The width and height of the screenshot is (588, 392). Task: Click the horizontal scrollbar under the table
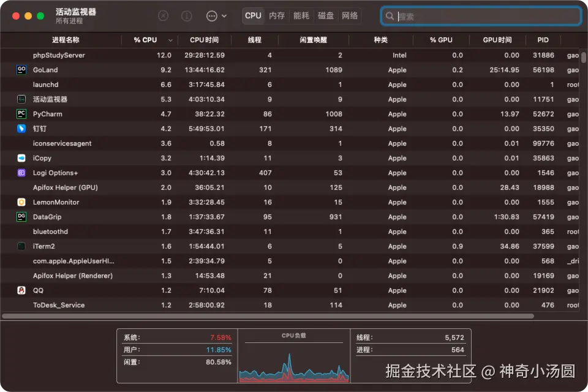pos(268,316)
